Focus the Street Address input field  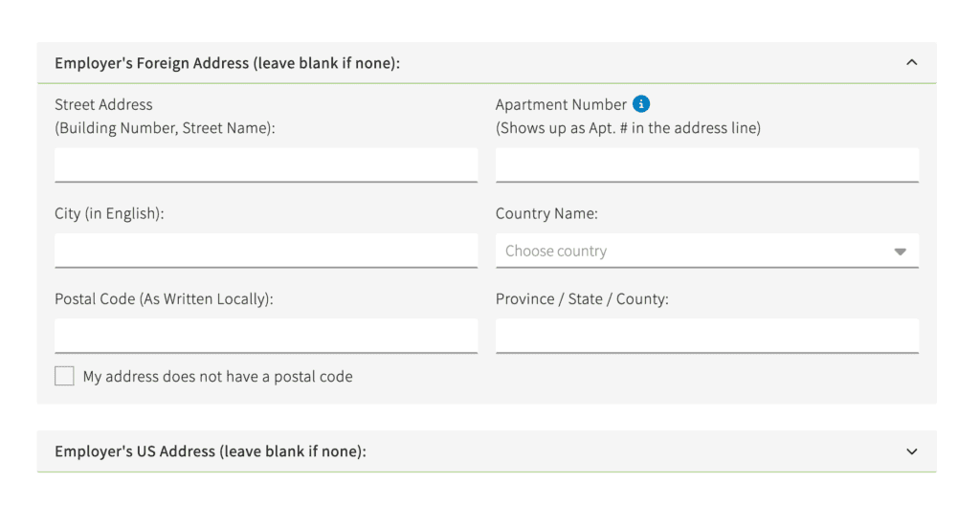tap(266, 165)
